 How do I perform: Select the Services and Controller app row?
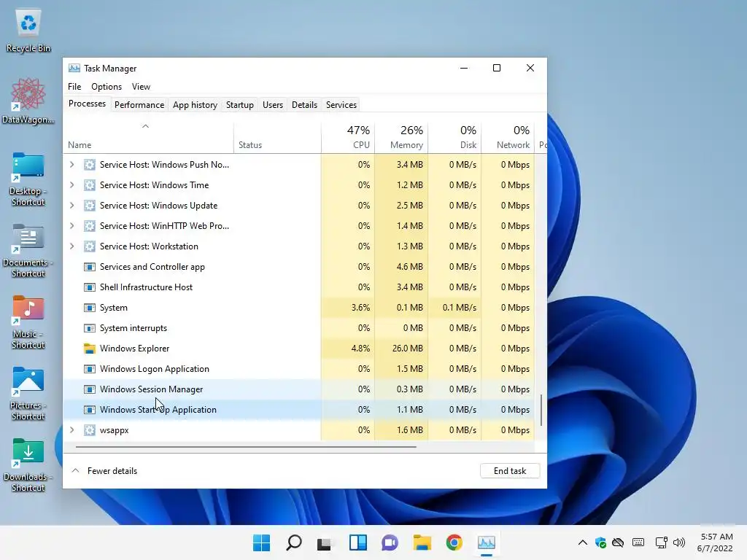pos(298,267)
